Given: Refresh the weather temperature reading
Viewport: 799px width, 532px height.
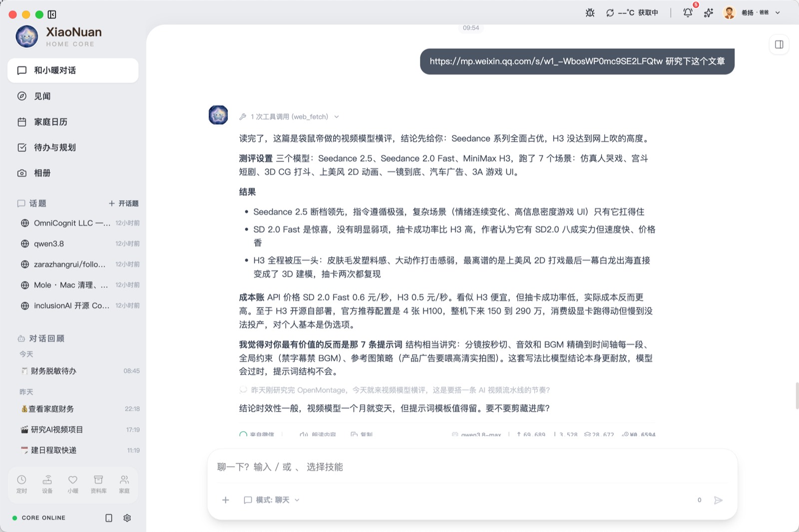Looking at the screenshot, I should pyautogui.click(x=610, y=13).
